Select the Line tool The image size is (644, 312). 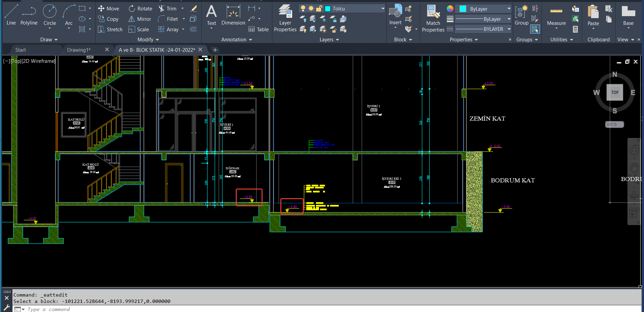click(x=11, y=15)
